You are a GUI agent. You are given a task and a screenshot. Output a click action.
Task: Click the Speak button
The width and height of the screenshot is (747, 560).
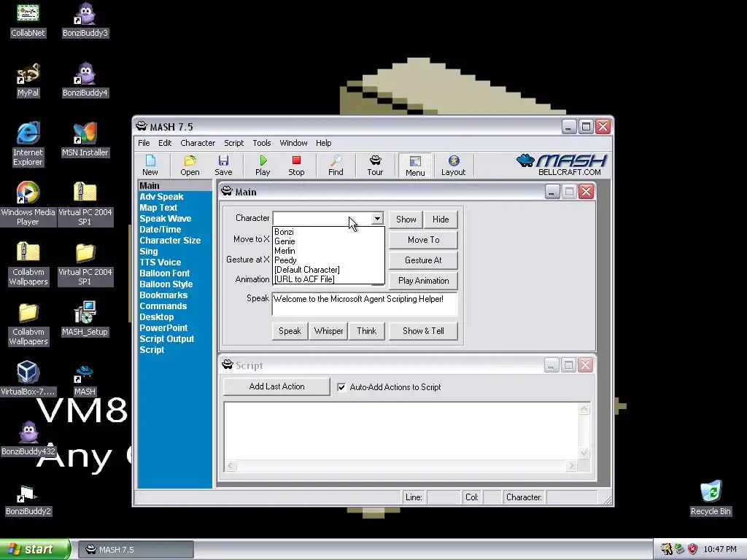click(x=290, y=331)
